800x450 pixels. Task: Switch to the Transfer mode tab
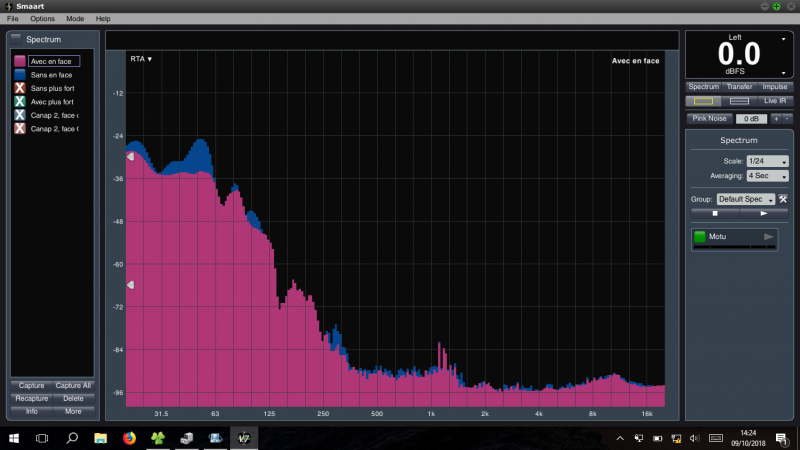(x=740, y=87)
